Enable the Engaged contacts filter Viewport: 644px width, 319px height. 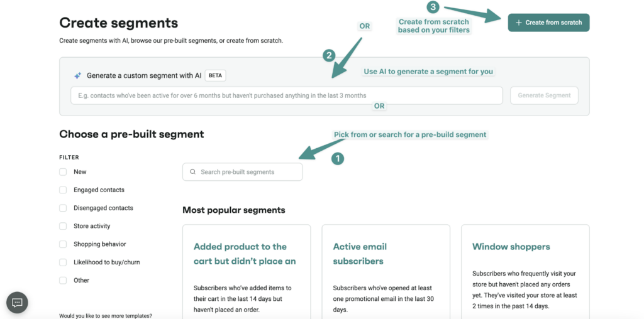click(63, 190)
